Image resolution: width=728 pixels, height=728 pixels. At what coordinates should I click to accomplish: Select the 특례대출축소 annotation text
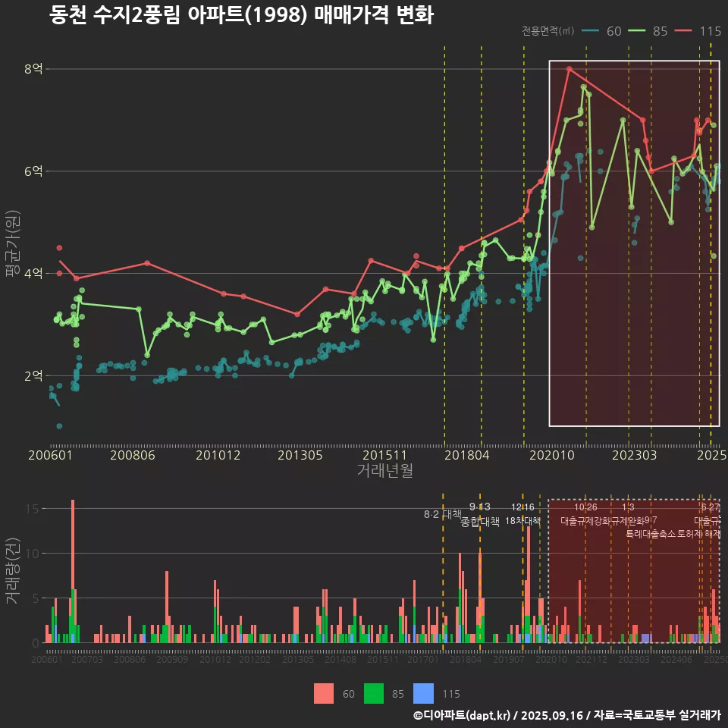[651, 533]
